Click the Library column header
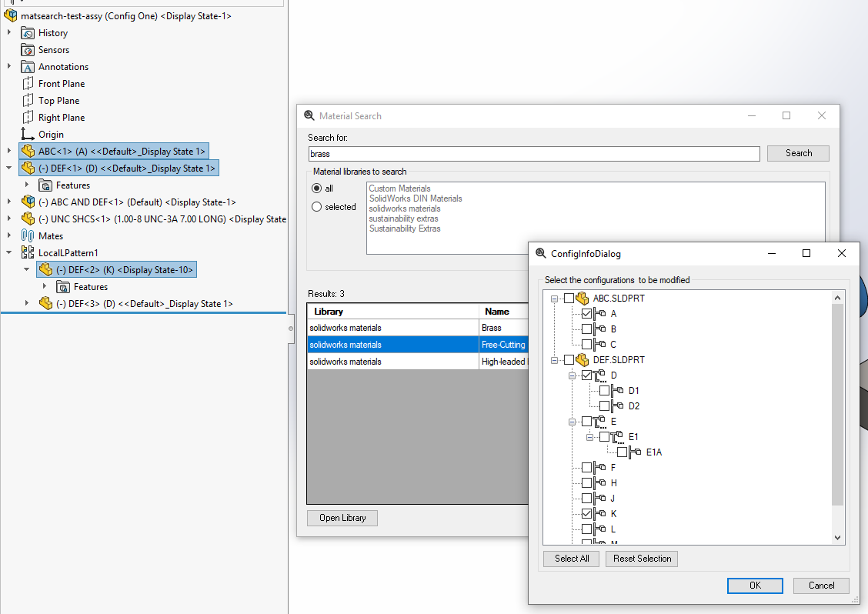 (x=393, y=312)
